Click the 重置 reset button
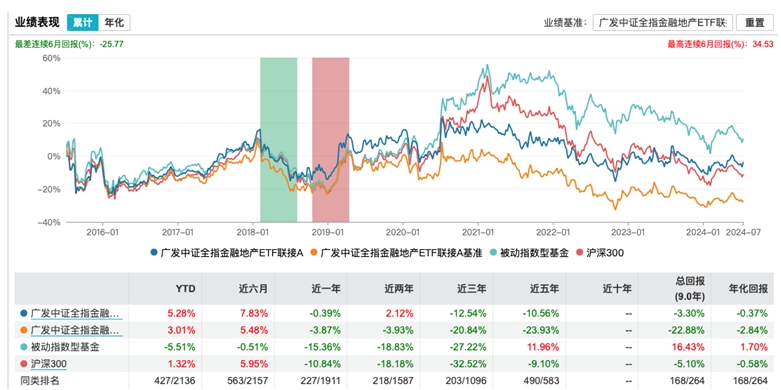Screen dimensions: 781x390 (x=755, y=23)
